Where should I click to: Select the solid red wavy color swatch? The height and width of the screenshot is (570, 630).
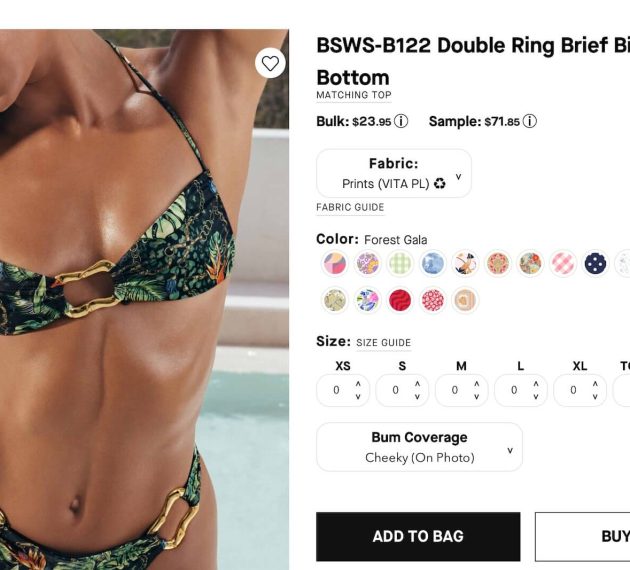coord(400,300)
